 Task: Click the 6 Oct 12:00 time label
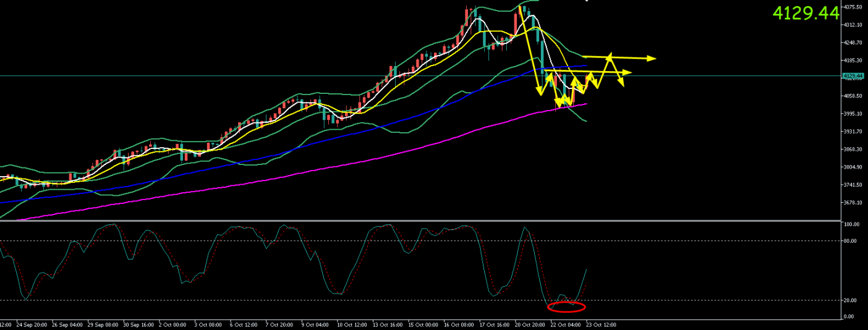[245, 324]
